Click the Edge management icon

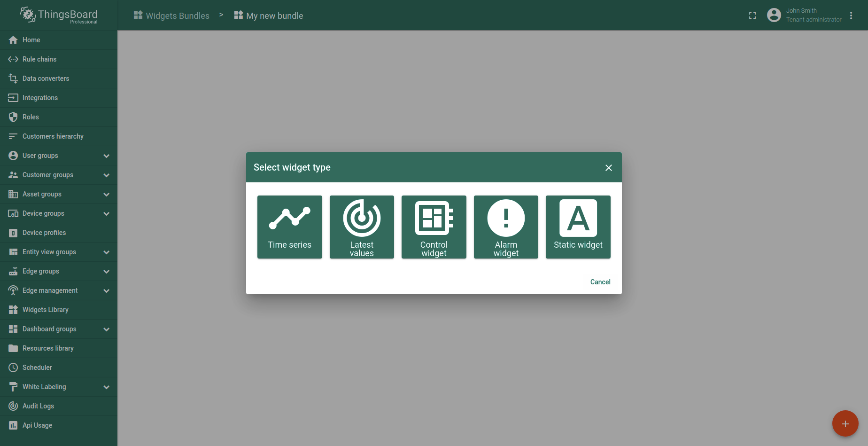13,290
